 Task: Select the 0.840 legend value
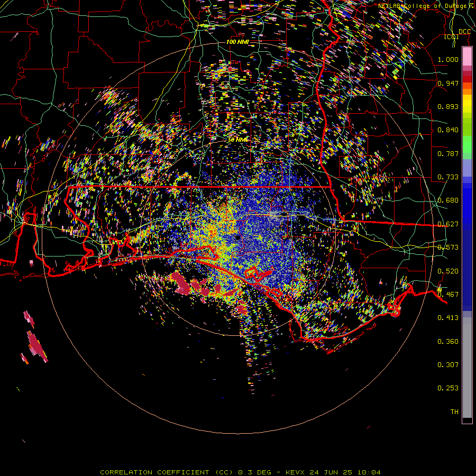point(448,130)
